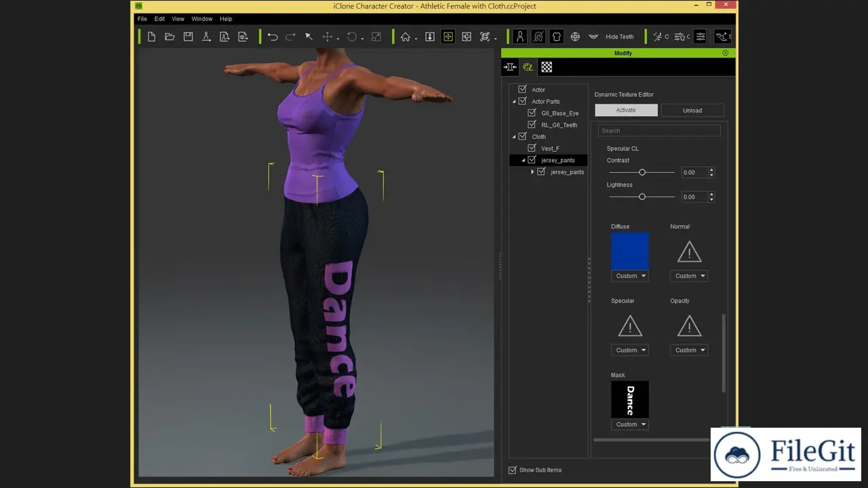Toggle the RL_G6_Teeth checkbox
868x488 pixels.
[532, 125]
